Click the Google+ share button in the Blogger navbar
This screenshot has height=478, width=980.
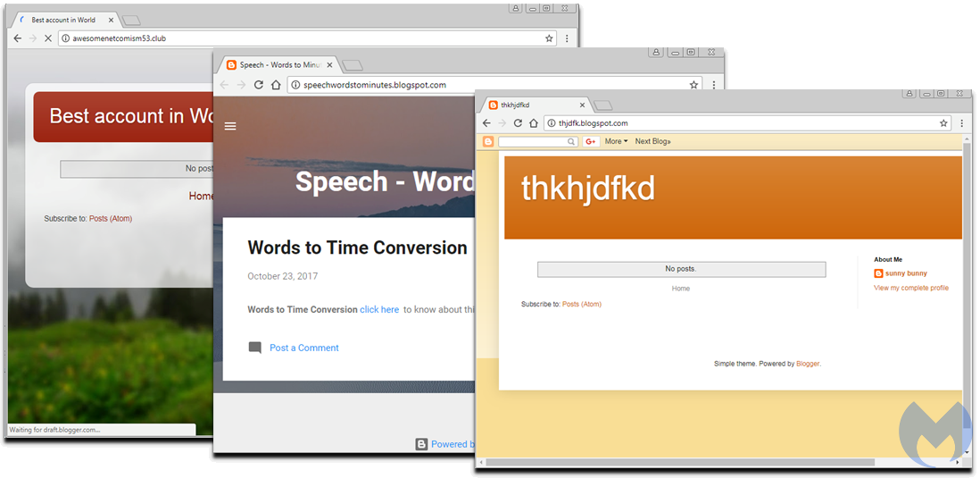pyautogui.click(x=591, y=141)
